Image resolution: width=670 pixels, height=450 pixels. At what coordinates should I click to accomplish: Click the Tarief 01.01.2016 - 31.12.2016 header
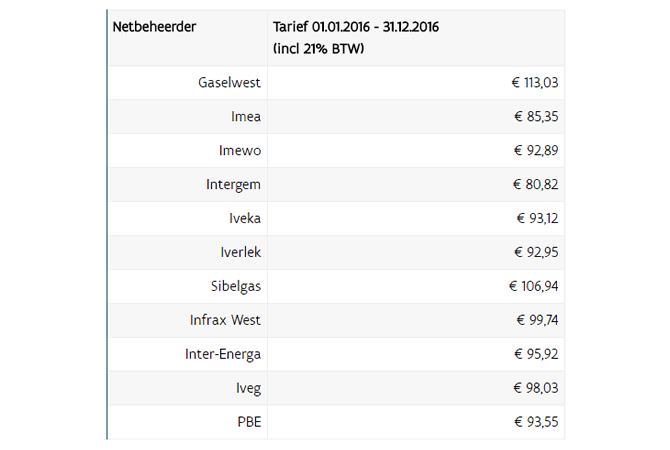[x=356, y=27]
